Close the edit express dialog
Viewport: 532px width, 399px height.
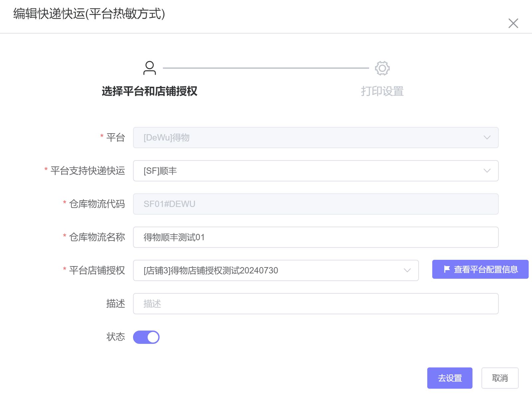513,23
